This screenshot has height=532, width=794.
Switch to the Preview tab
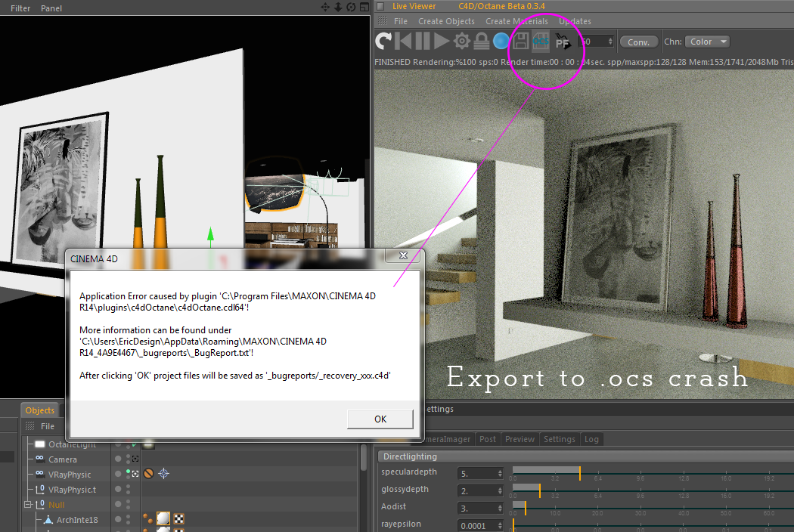(x=520, y=439)
